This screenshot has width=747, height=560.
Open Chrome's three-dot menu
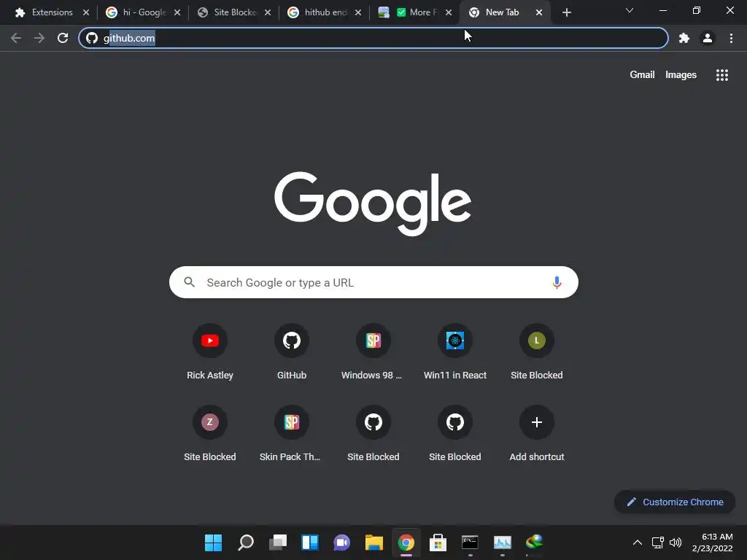tap(731, 38)
